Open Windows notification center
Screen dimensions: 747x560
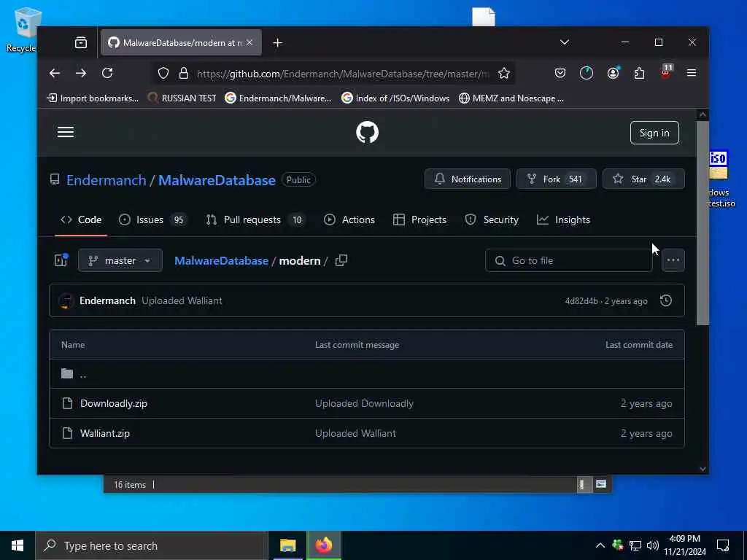[x=723, y=545]
